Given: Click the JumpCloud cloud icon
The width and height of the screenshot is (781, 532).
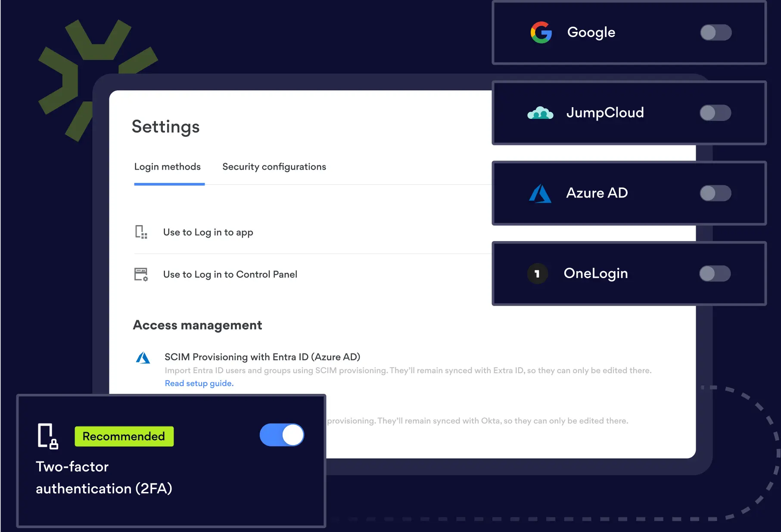Looking at the screenshot, I should (x=540, y=113).
